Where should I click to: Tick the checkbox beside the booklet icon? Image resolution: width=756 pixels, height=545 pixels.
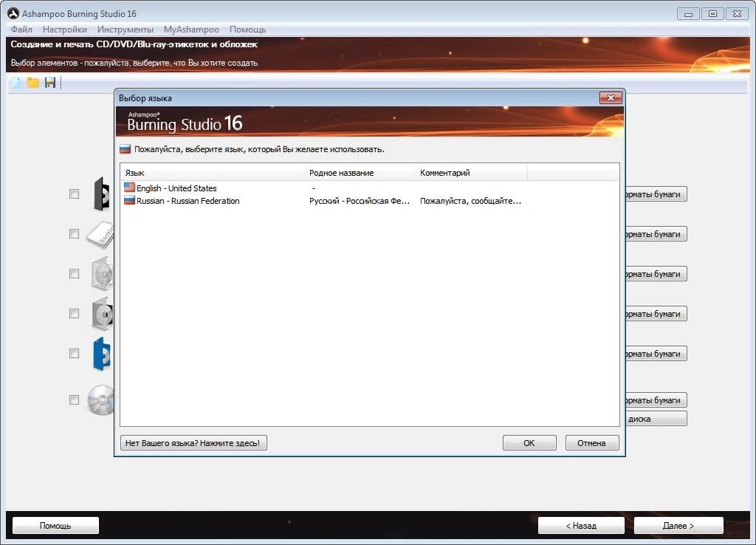click(74, 234)
